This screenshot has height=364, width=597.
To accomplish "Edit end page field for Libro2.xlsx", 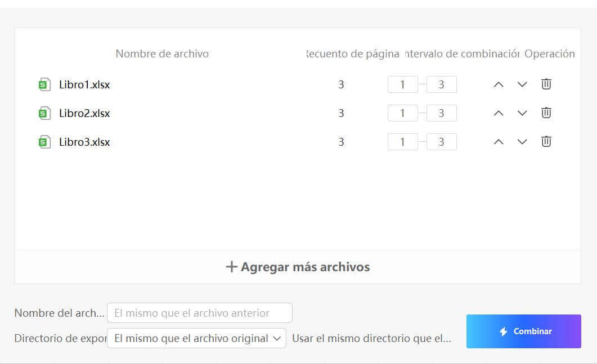I will (x=441, y=113).
